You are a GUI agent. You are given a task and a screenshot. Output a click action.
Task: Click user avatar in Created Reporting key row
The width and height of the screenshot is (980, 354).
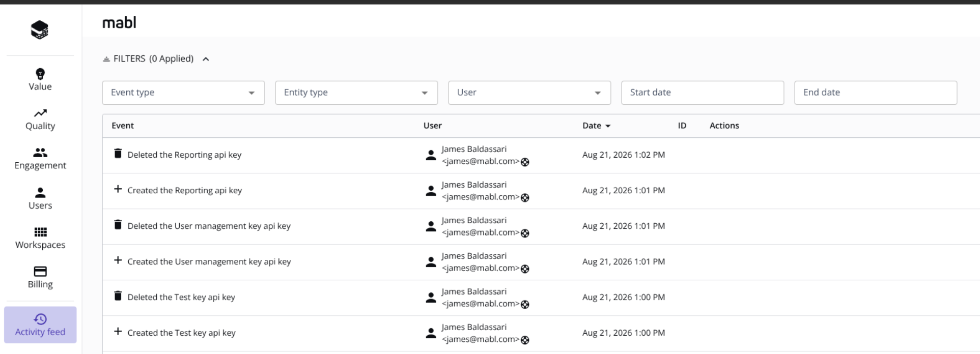click(x=431, y=191)
